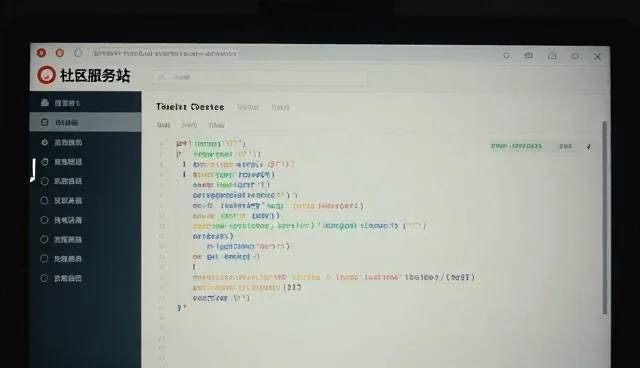This screenshot has width=640, height=368.
Task: Click the red round button in the title strip
Action: (x=41, y=53)
